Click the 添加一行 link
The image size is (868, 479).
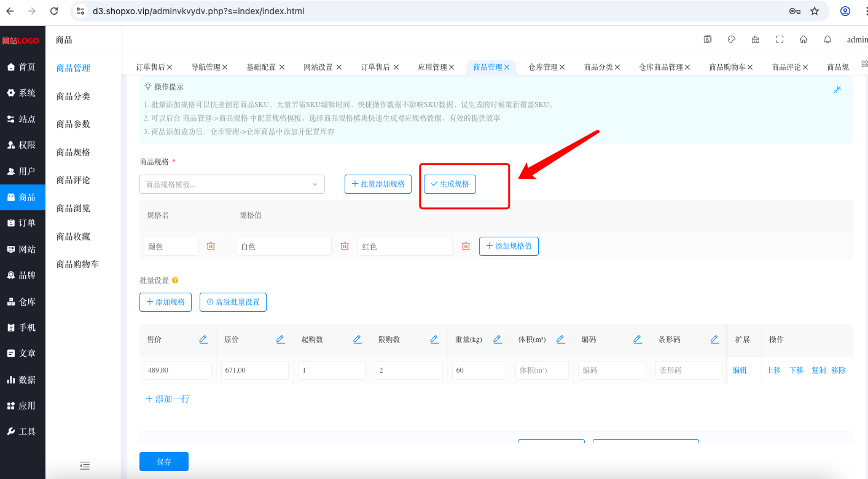click(167, 399)
